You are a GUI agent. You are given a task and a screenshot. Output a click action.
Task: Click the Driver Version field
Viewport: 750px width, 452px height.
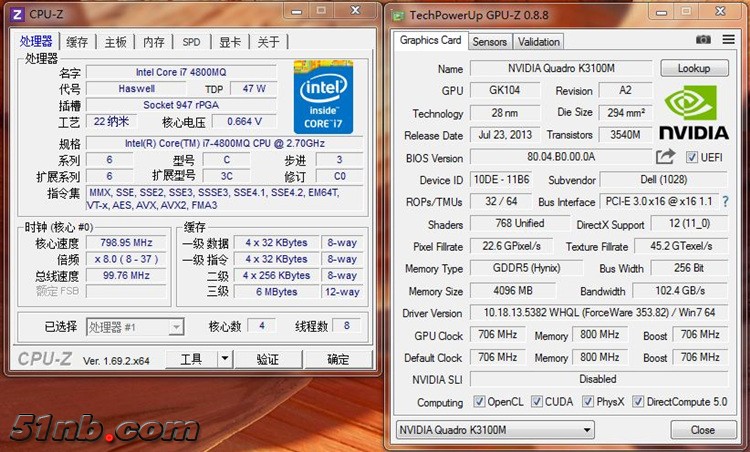tap(599, 313)
